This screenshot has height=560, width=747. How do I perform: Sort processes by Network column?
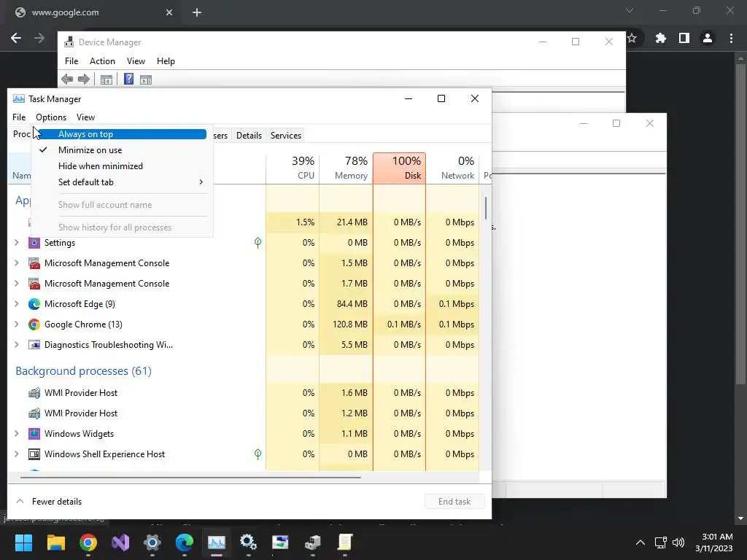pos(452,168)
